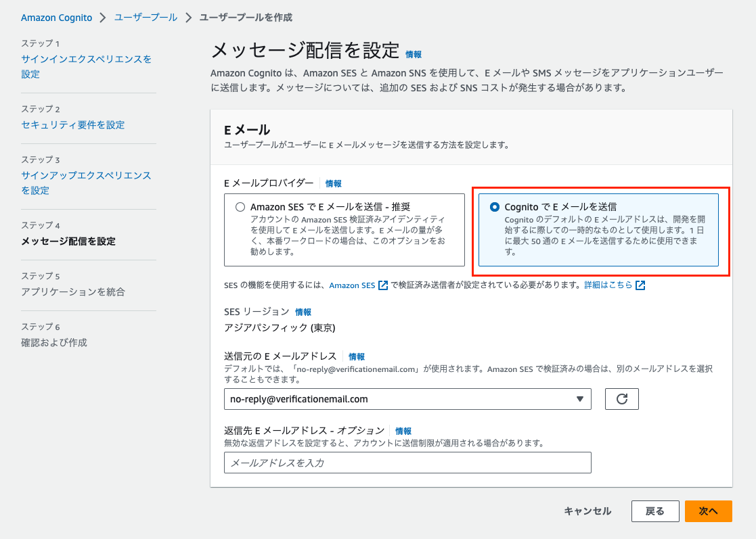Click the breadcrumb chevron after ユーザープール

tap(189, 18)
